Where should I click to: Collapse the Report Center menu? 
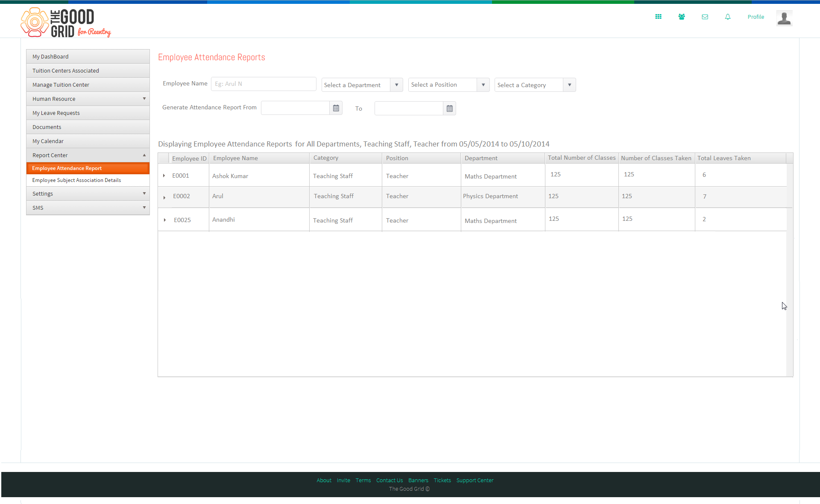[88, 155]
